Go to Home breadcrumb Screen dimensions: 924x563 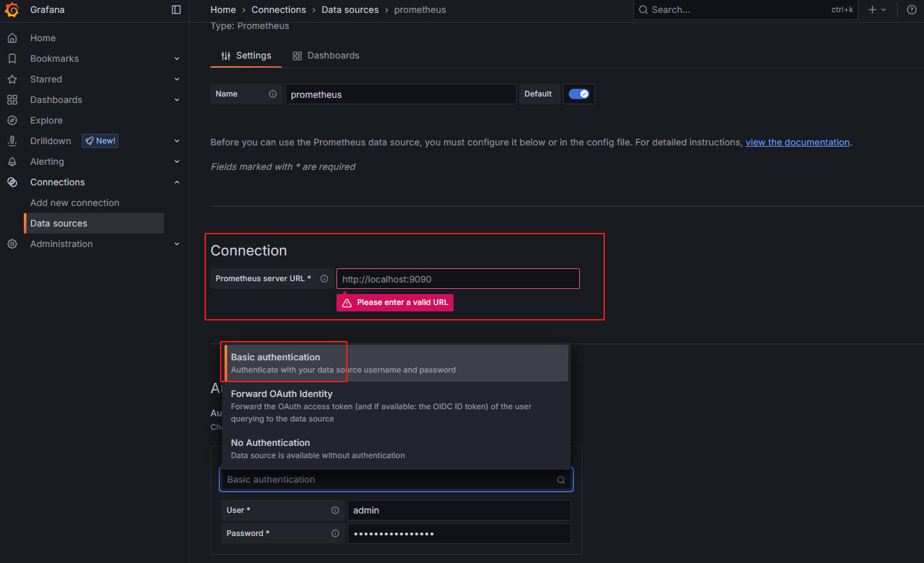tap(223, 10)
